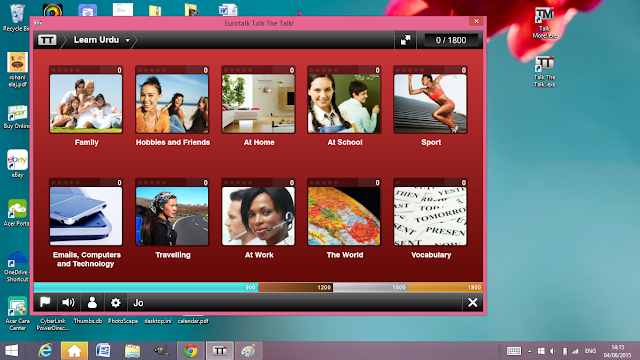
Task: Open The World topic thumbnail
Action: click(x=344, y=216)
